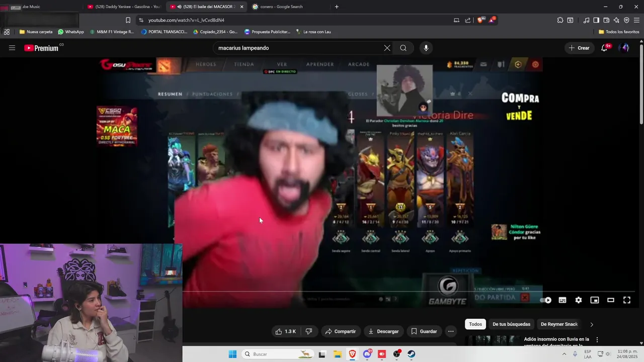Enter fullscreen on the video

(x=627, y=300)
